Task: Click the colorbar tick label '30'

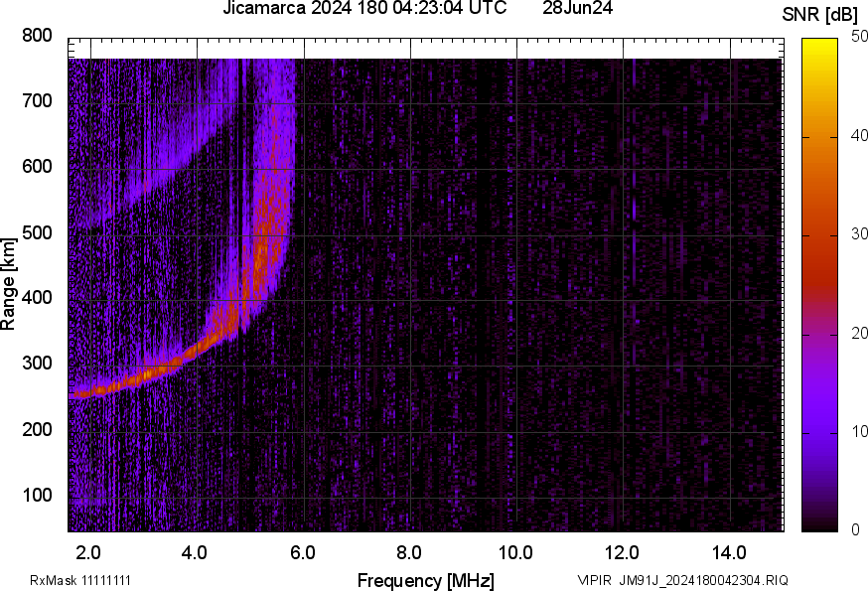Action: [x=859, y=234]
